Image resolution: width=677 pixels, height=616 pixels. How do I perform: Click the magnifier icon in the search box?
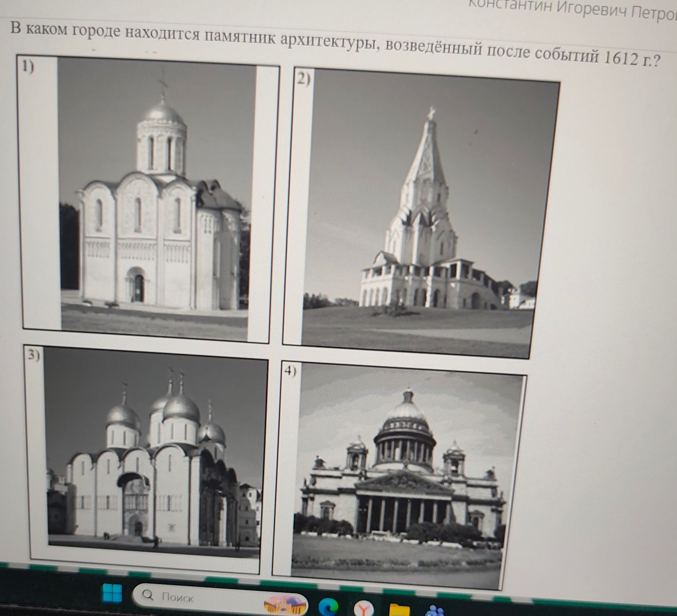[148, 596]
